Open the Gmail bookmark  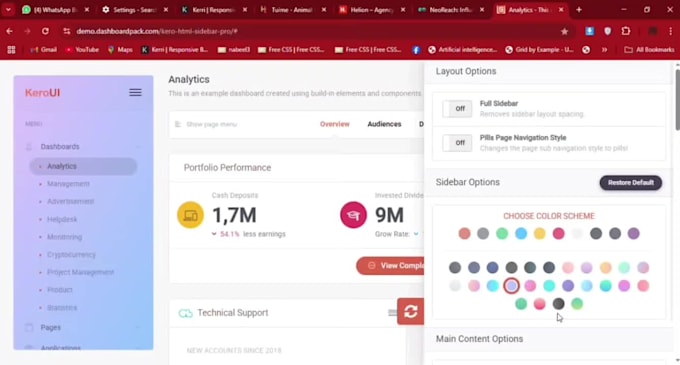pyautogui.click(x=43, y=50)
